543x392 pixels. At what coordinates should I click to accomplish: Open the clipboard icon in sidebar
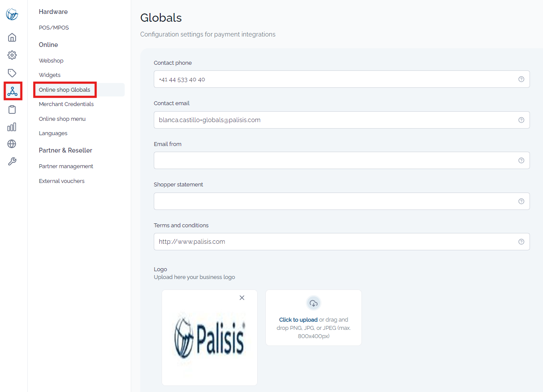[12, 109]
